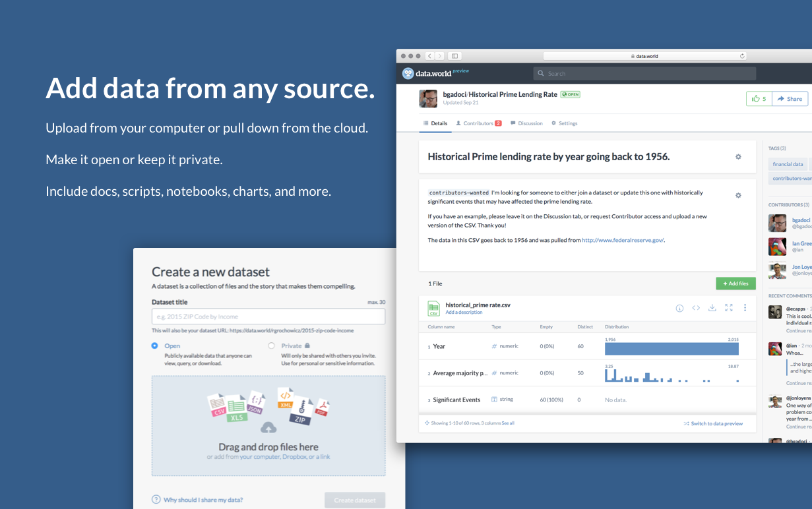Screen dimensions: 812x509
Task: Click the green Add files button
Action: pos(735,284)
